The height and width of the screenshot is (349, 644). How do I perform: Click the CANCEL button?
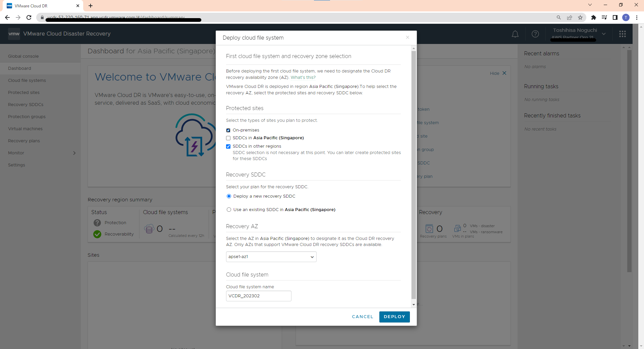363,317
